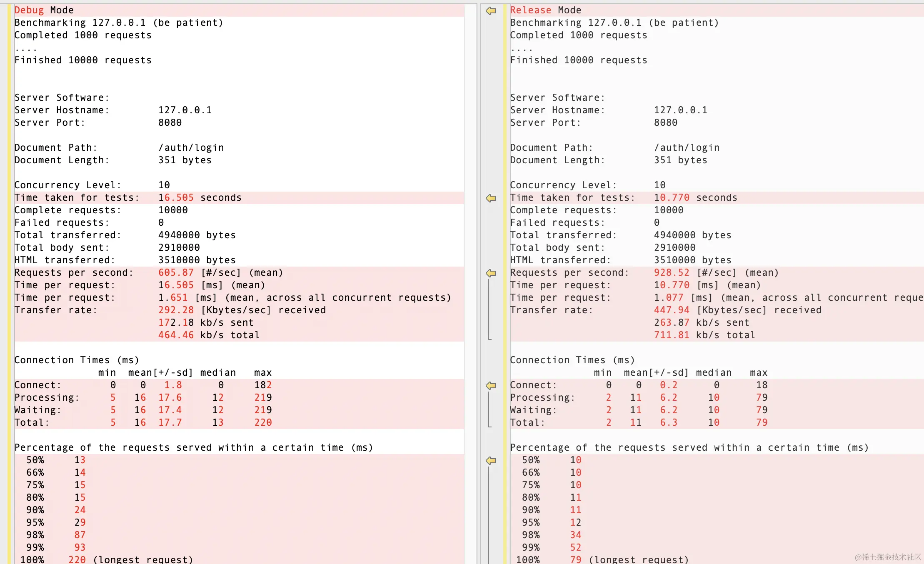Click 711.81 kb/s total in right pane

coord(672,335)
